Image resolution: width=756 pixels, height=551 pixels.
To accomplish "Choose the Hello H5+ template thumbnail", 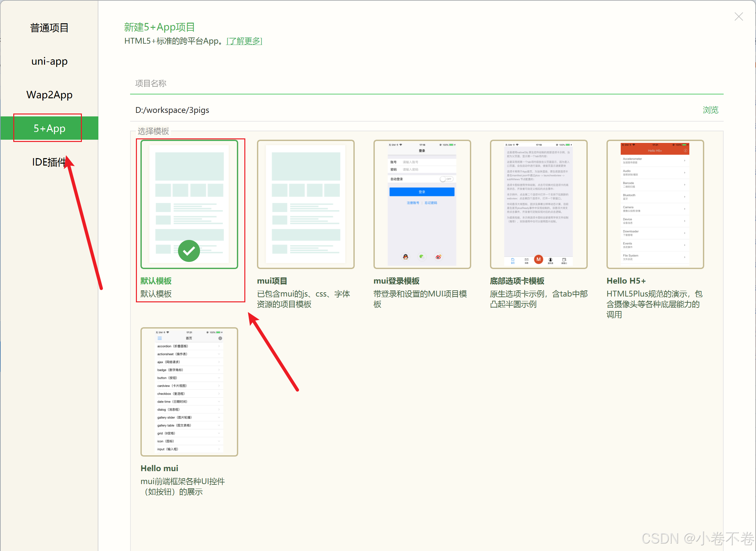I will [x=655, y=204].
